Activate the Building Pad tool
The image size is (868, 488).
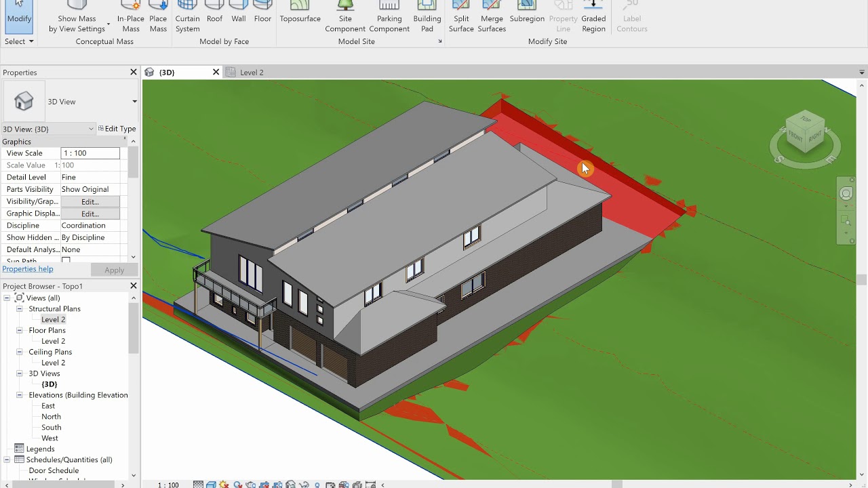pos(427,18)
